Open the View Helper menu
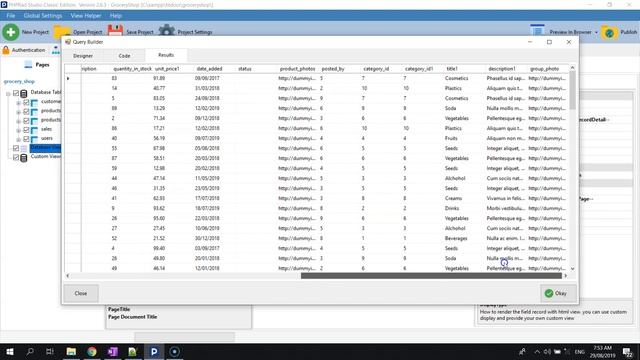Viewport: 640px width, 360px height. click(x=86, y=16)
